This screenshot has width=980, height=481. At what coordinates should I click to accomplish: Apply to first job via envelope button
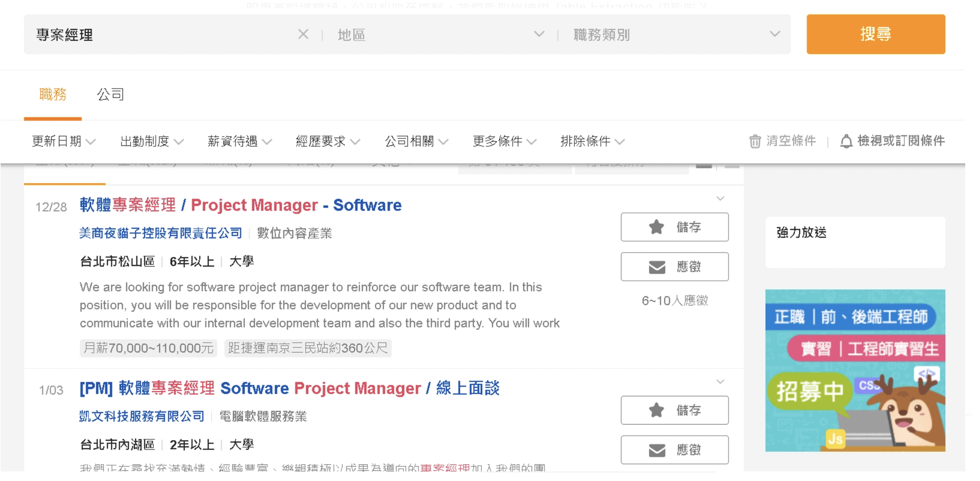click(x=674, y=267)
